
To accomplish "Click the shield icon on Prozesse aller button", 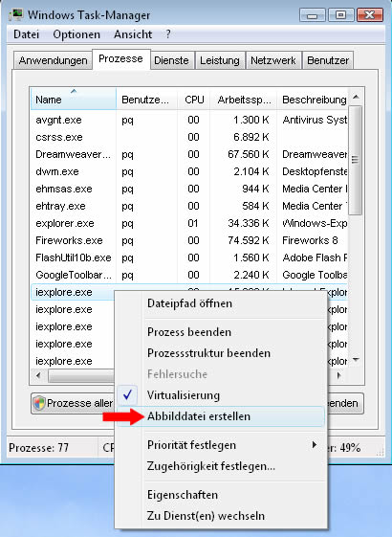I will (x=39, y=403).
